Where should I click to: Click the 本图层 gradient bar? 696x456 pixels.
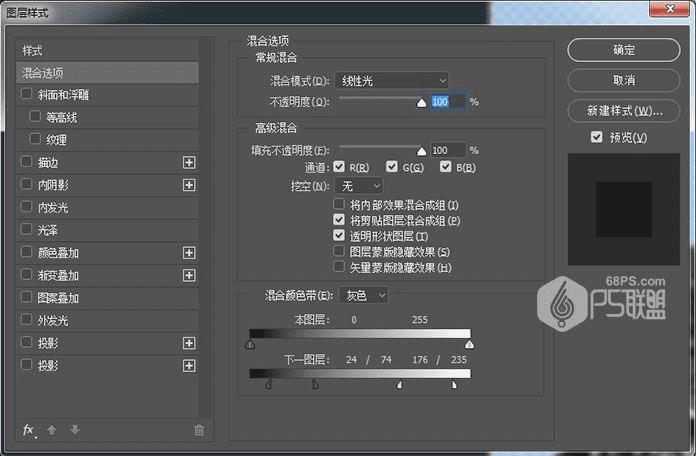pos(360,333)
